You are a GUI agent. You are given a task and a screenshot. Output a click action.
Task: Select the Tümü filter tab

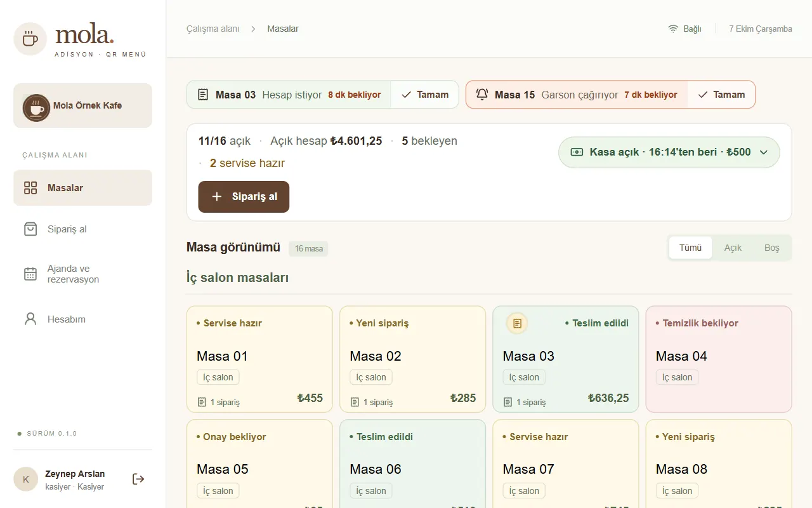point(690,248)
